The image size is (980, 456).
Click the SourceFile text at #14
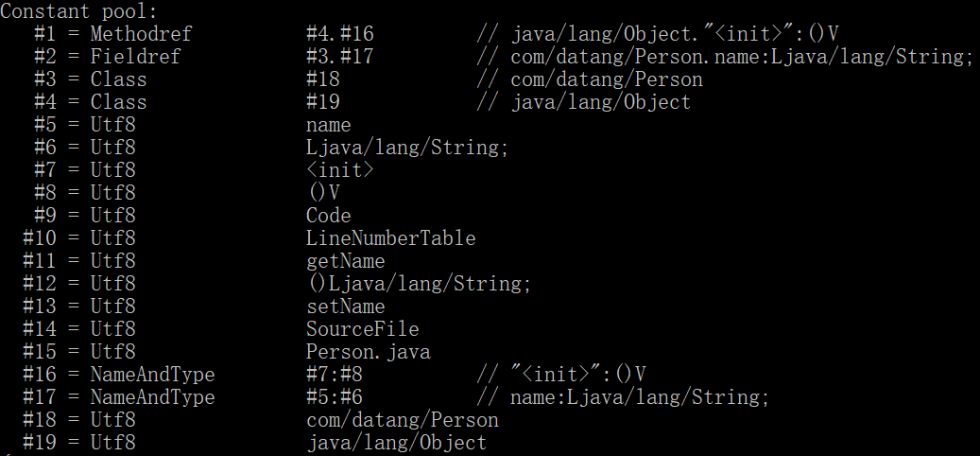[x=363, y=328]
